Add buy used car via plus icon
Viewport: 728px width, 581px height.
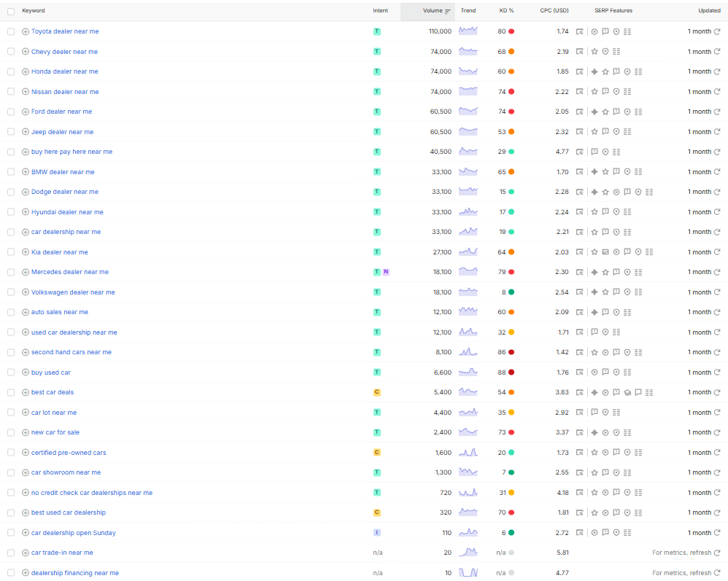tap(26, 373)
